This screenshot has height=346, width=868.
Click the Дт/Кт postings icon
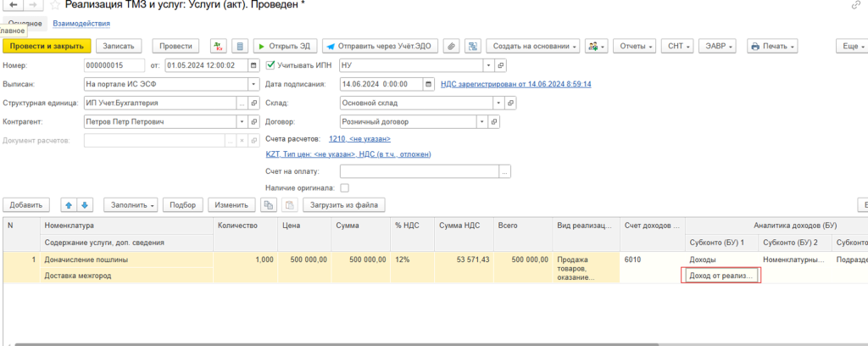[x=220, y=46]
